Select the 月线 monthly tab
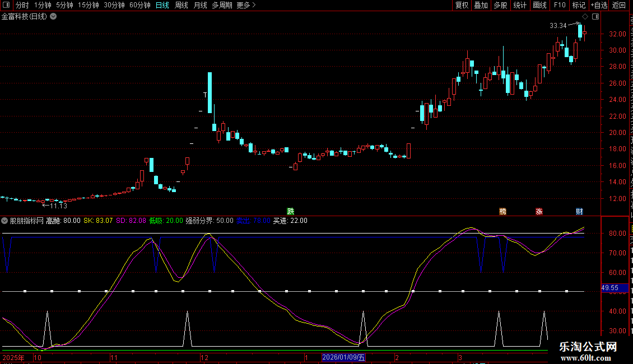 coord(200,5)
